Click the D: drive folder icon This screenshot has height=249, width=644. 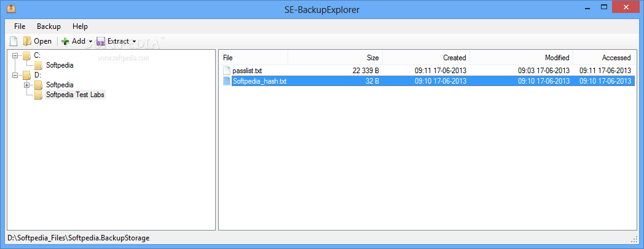[x=27, y=75]
